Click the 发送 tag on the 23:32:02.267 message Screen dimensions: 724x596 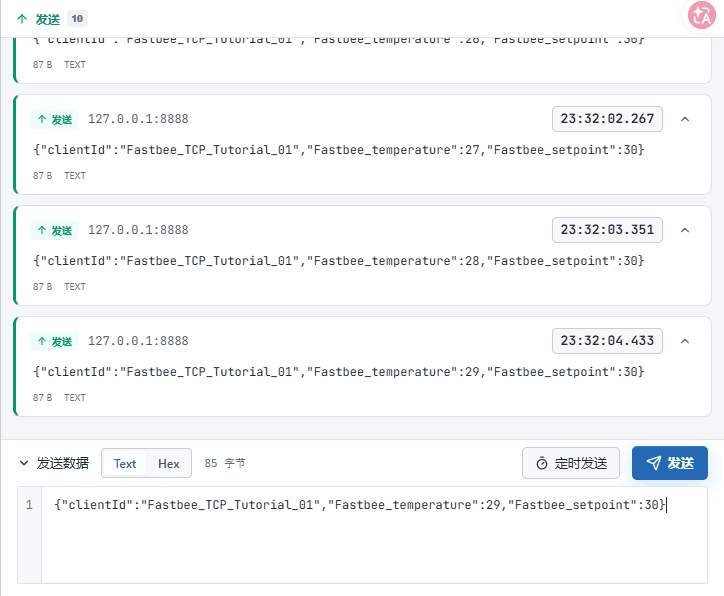point(54,120)
